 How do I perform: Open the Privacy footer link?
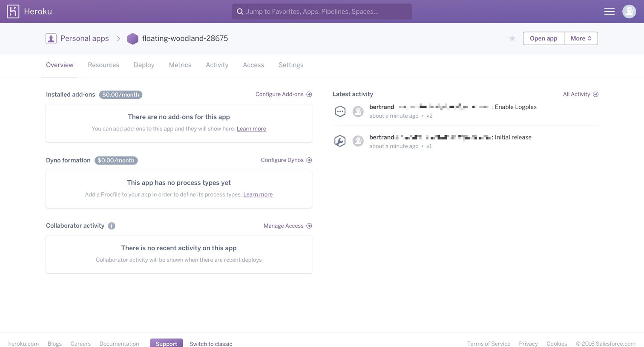pyautogui.click(x=528, y=344)
